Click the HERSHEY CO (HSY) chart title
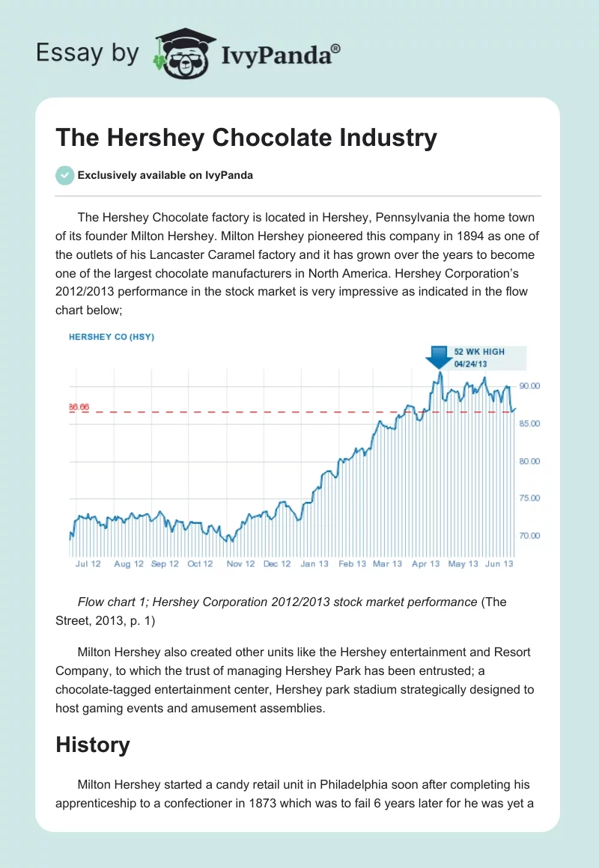599x868 pixels. tap(112, 337)
